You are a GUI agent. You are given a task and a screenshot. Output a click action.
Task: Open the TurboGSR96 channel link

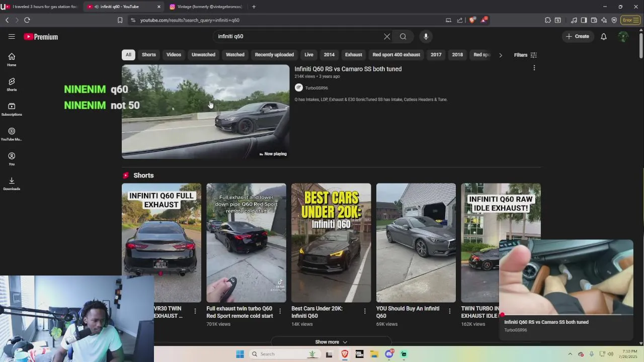pyautogui.click(x=316, y=88)
